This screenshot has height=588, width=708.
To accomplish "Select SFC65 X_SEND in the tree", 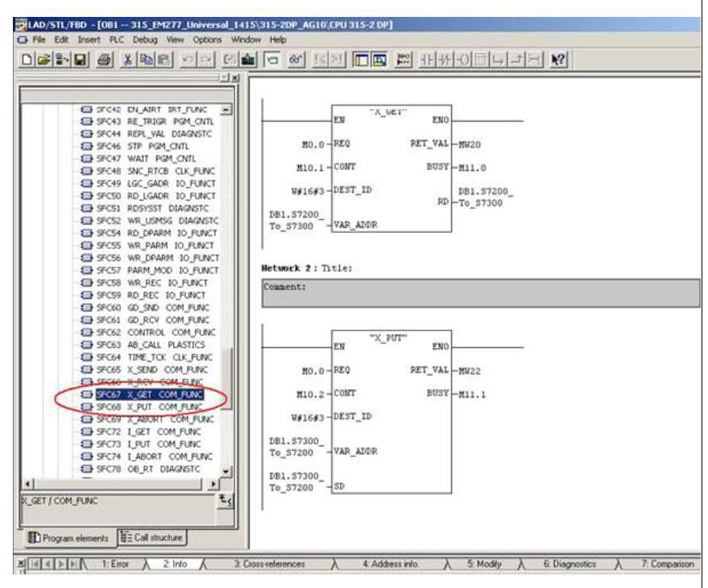I will 149,369.
